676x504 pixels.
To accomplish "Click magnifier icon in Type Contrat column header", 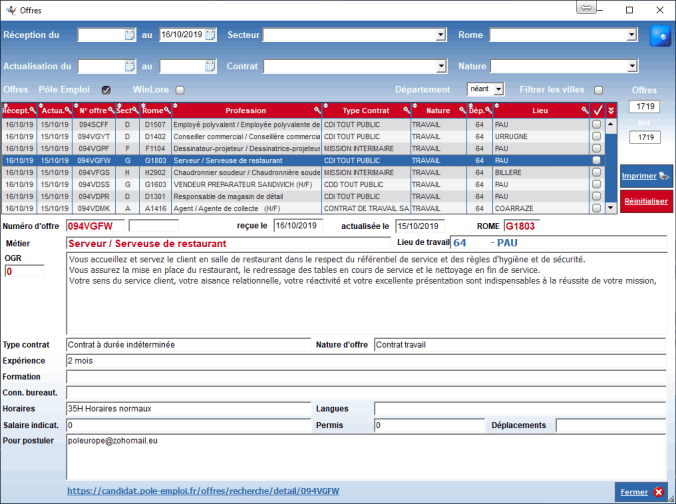I will [407, 110].
